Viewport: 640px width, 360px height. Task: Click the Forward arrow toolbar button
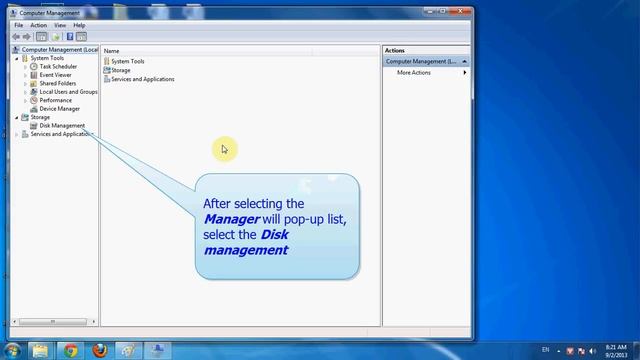coord(27,37)
